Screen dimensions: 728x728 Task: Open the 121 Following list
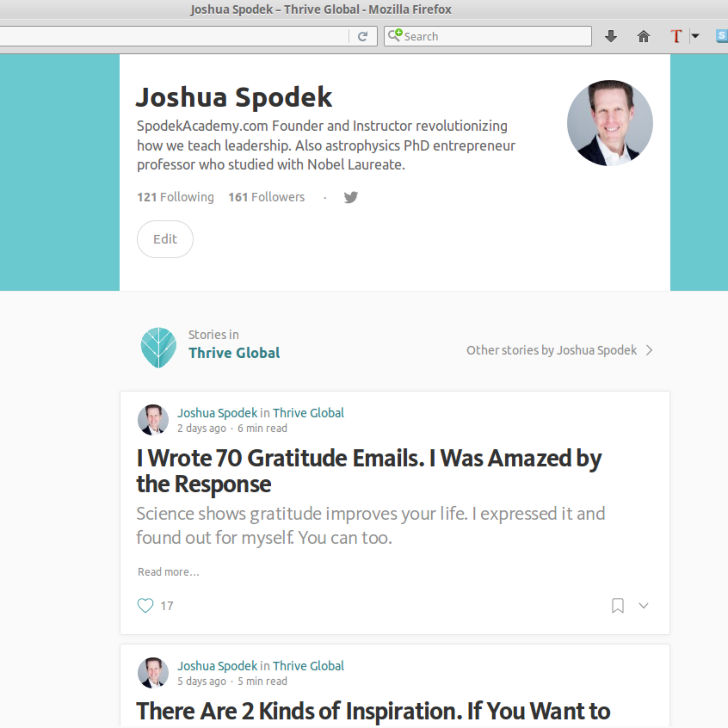point(175,197)
